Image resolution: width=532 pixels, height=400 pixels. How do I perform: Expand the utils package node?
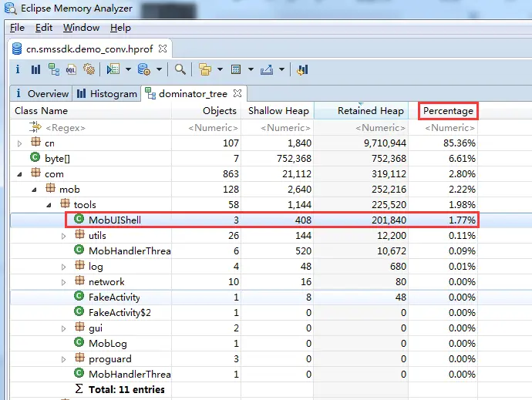coord(63,236)
